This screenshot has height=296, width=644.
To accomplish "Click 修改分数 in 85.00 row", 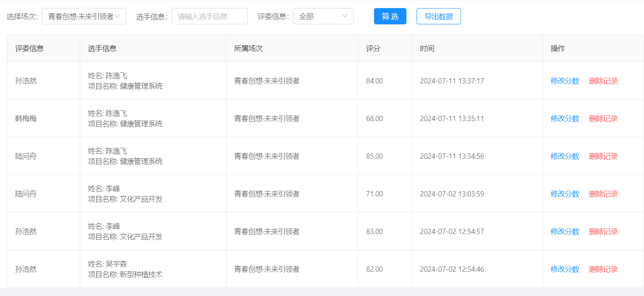I will point(565,156).
